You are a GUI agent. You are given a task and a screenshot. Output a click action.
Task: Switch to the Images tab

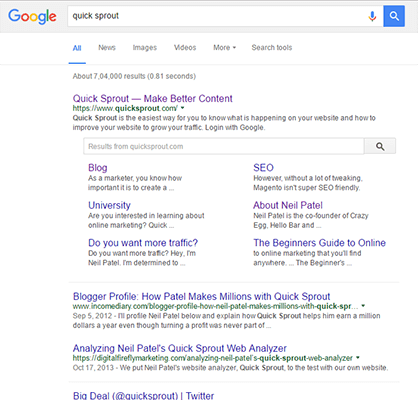point(145,48)
